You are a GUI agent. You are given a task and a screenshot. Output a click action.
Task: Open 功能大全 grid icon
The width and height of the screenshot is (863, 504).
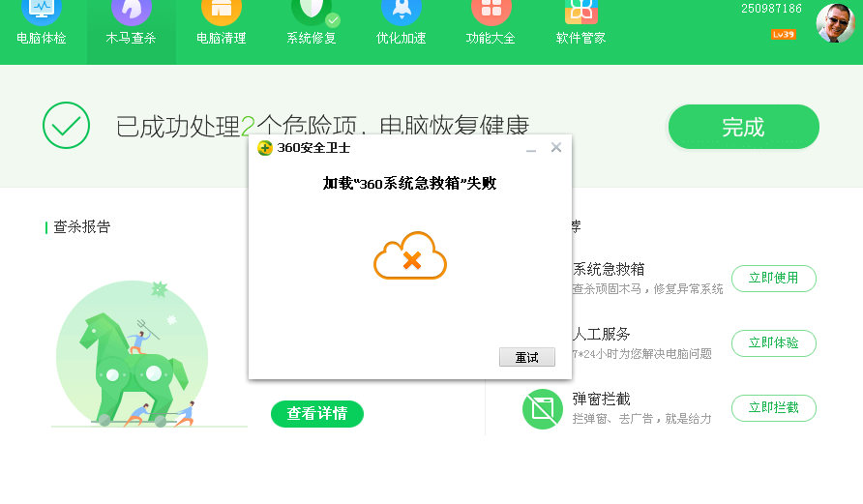pos(491,14)
